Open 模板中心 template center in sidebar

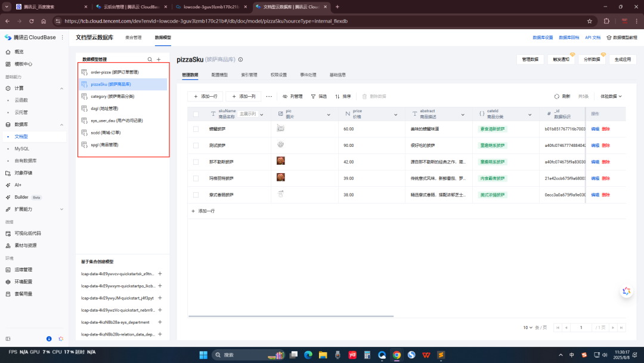(23, 64)
